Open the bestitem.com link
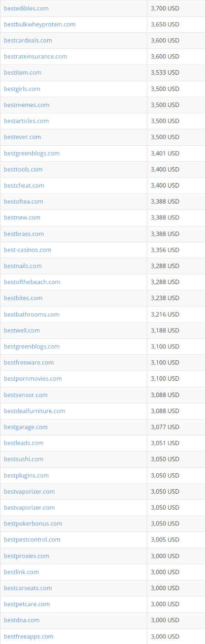Image resolution: width=205 pixels, height=644 pixels. pyautogui.click(x=22, y=72)
